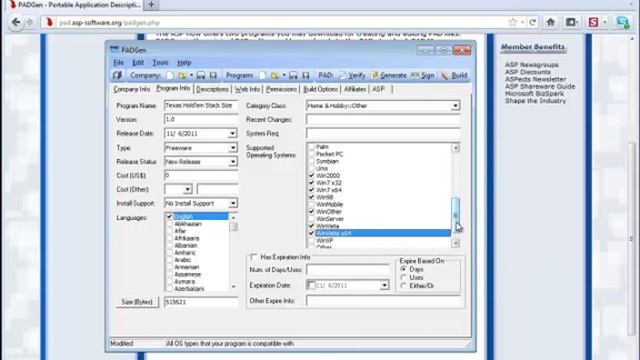
Task: Click the Program save disk icon
Action: tap(293, 76)
